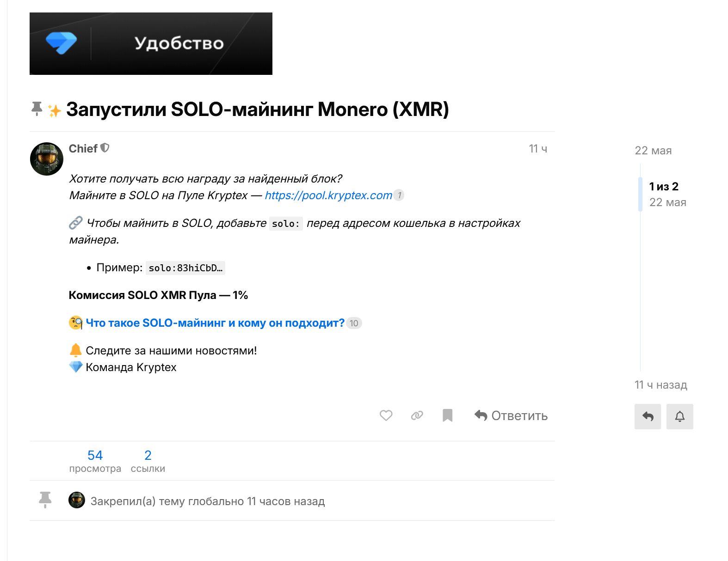728x561 pixels.
Task: Open Chief's avatar profile
Action: click(x=47, y=159)
